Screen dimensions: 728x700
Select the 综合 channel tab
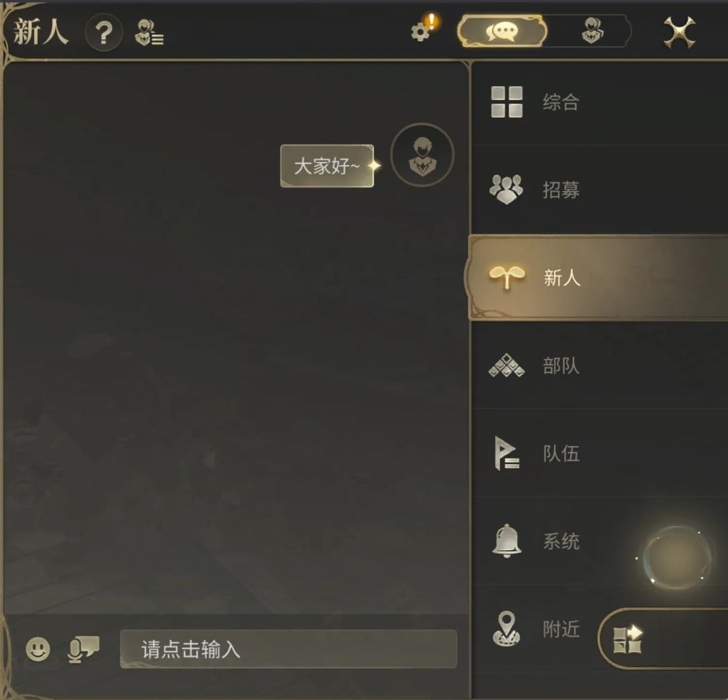pyautogui.click(x=599, y=103)
